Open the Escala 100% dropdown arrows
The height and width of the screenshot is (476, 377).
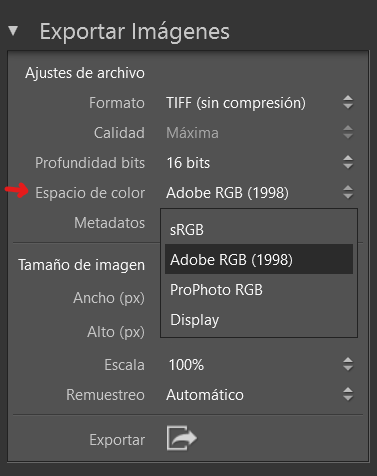[348, 364]
